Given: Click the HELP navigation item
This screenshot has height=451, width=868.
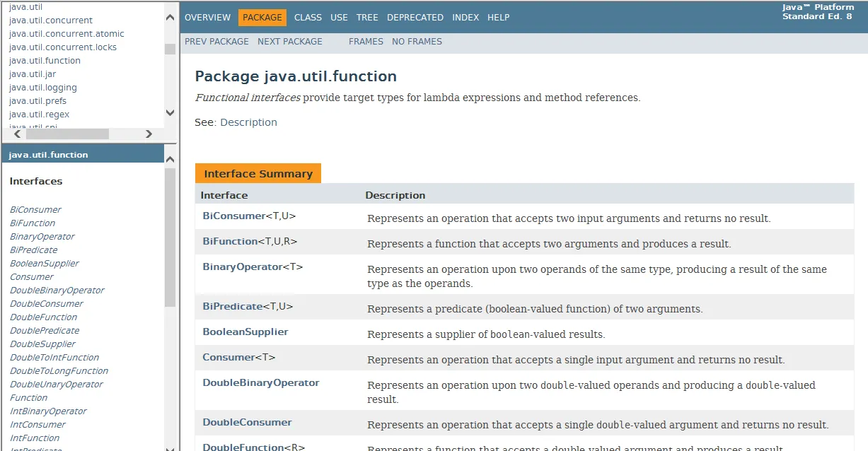Looking at the screenshot, I should (498, 17).
